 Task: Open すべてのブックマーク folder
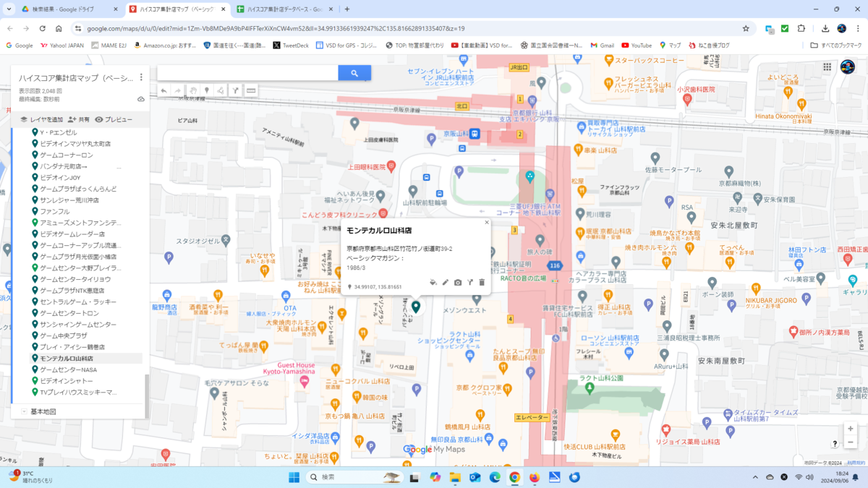coord(835,45)
